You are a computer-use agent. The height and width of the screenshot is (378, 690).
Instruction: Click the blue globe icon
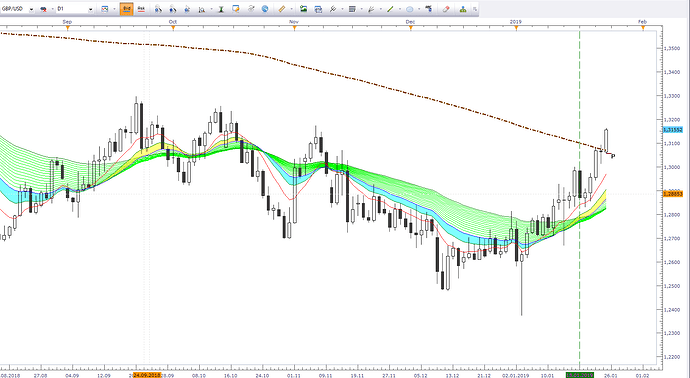(265, 9)
